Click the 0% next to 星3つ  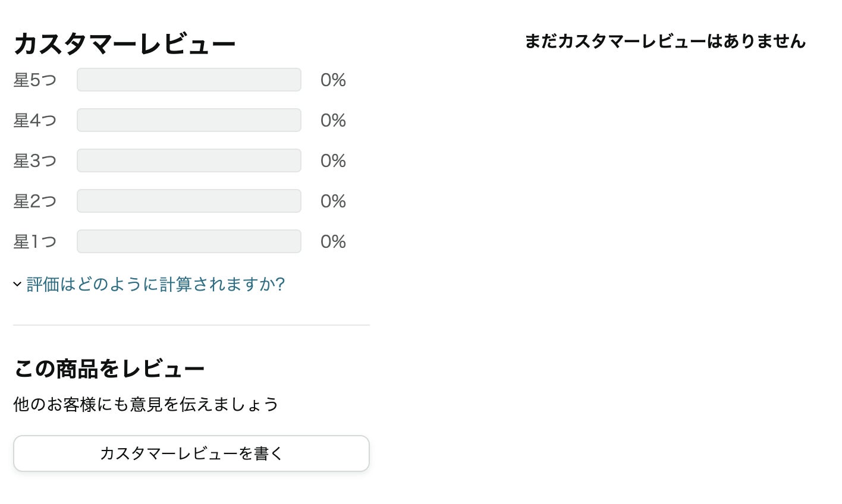pos(333,160)
